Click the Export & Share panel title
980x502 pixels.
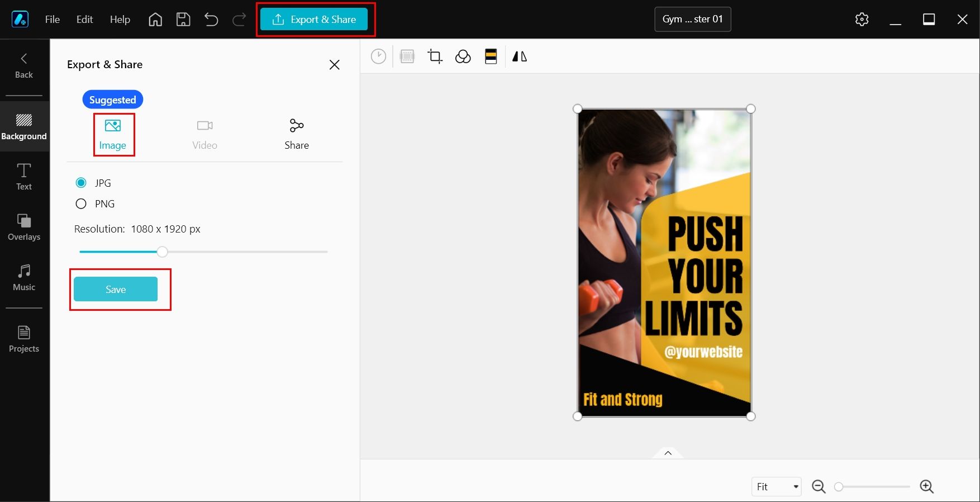104,64
